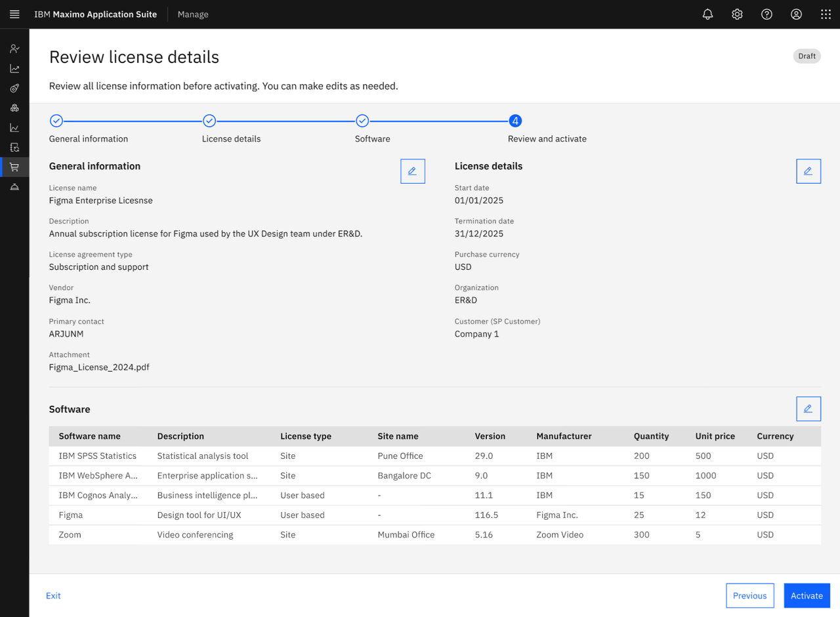The height and width of the screenshot is (617, 840).
Task: Click the user checkmark sidebar icon
Action: click(14, 49)
